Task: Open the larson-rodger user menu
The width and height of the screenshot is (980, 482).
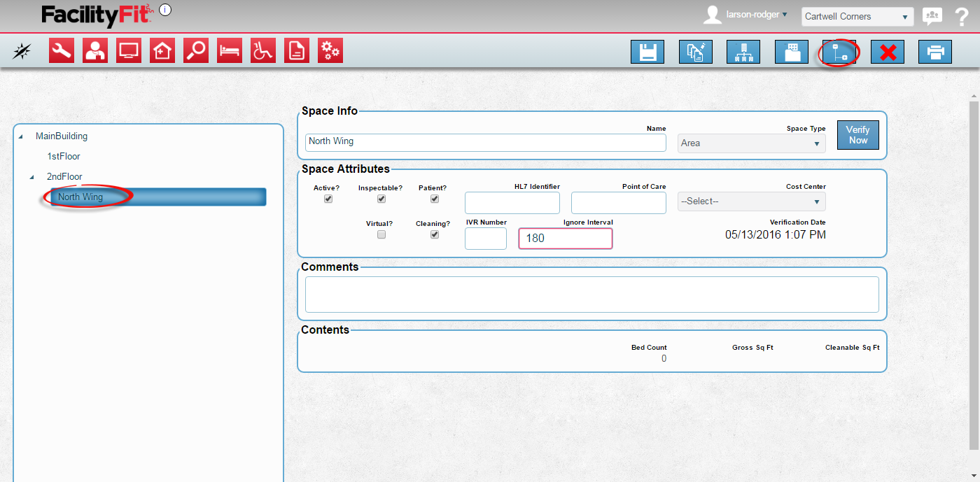Action: tap(757, 15)
